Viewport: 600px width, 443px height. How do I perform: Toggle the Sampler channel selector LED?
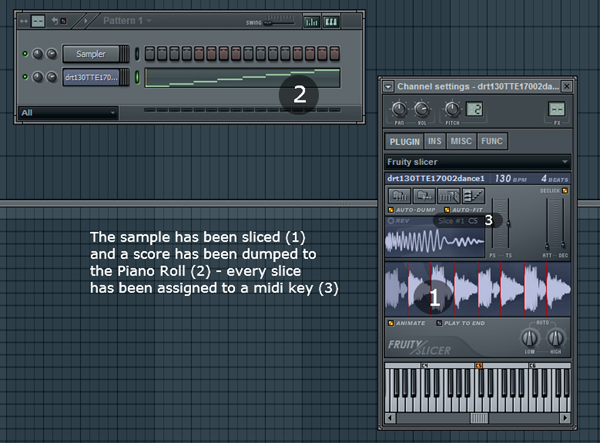click(137, 54)
